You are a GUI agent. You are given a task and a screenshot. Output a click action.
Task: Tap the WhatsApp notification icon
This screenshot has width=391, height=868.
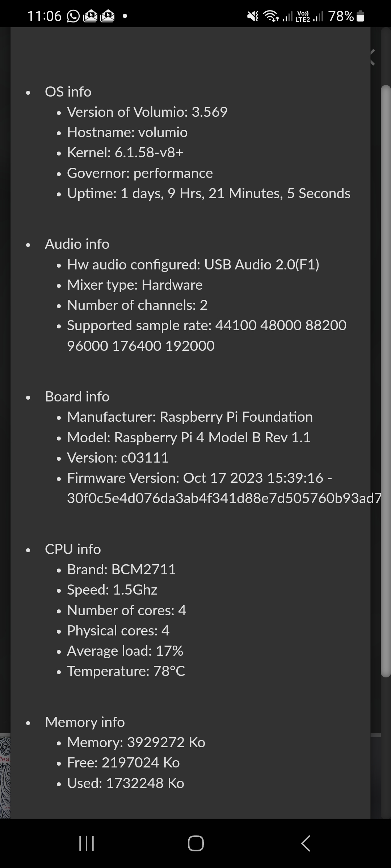tap(73, 16)
